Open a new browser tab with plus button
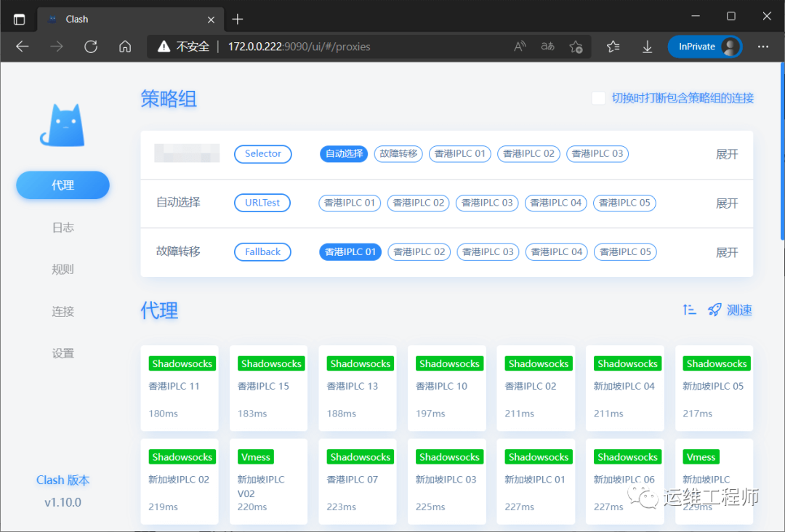Viewport: 785px width, 532px height. [237, 19]
